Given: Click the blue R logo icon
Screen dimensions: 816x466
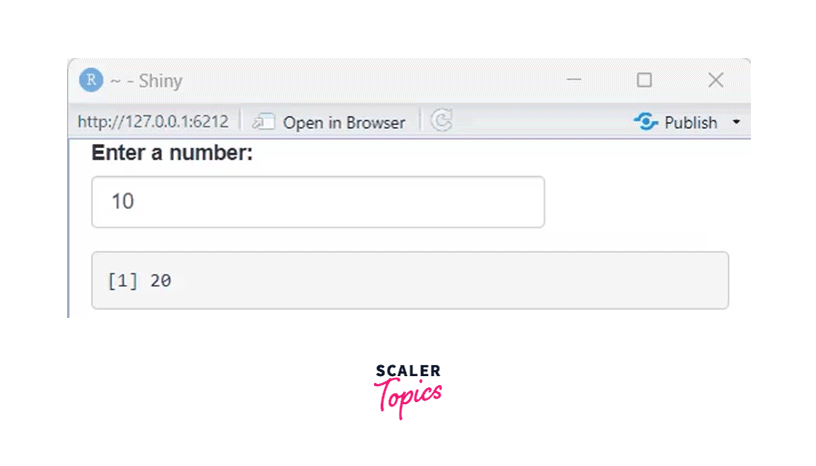Looking at the screenshot, I should point(91,80).
